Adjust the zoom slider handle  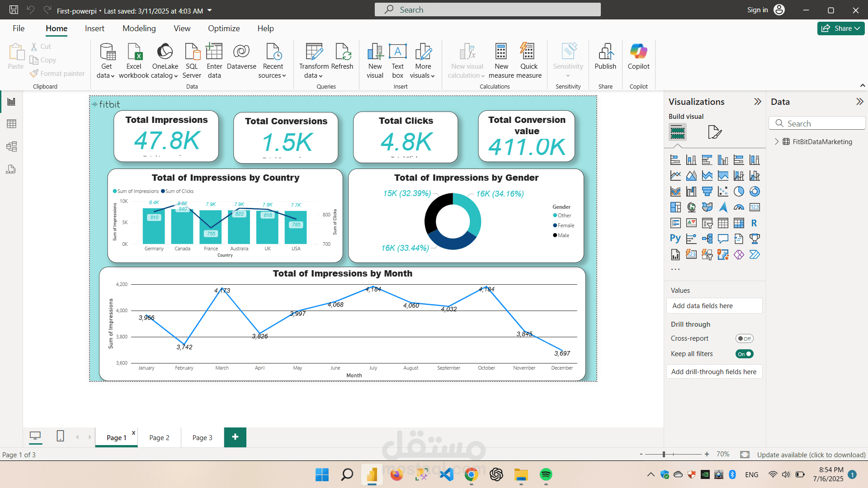(x=664, y=454)
